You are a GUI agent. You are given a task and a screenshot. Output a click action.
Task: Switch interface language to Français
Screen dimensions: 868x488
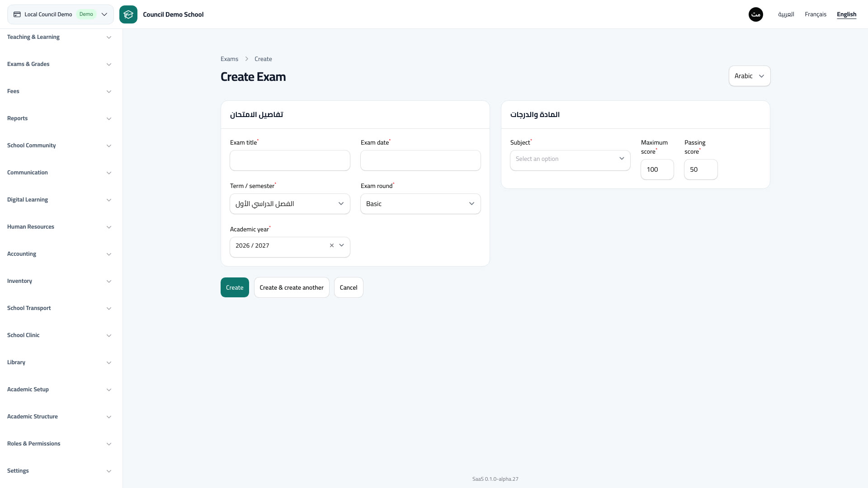coord(816,14)
